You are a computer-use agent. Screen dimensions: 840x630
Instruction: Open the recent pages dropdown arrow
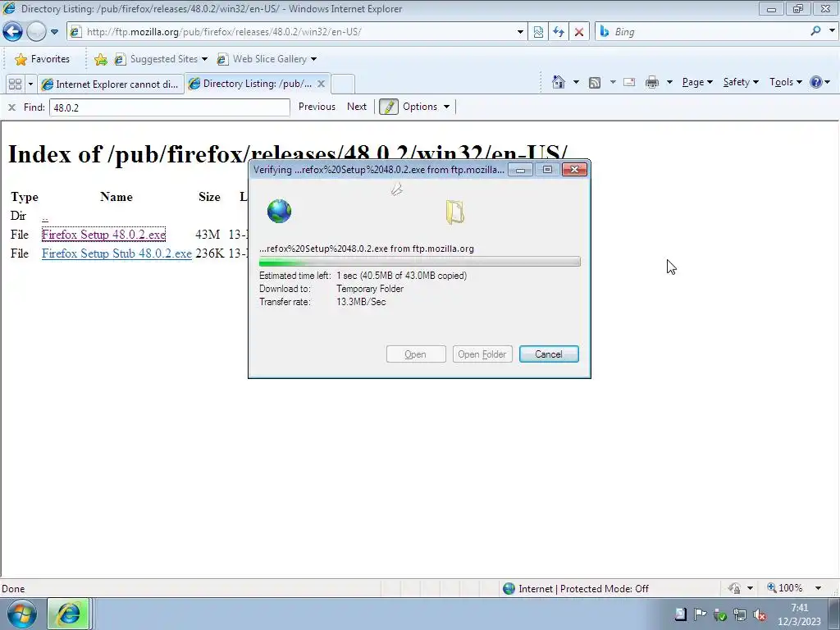(x=54, y=32)
